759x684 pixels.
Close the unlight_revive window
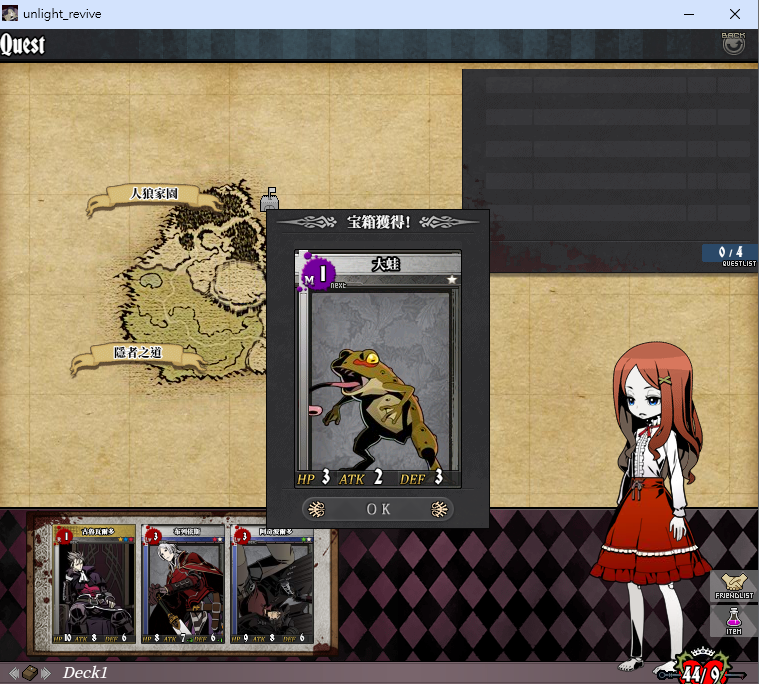pyautogui.click(x=735, y=14)
